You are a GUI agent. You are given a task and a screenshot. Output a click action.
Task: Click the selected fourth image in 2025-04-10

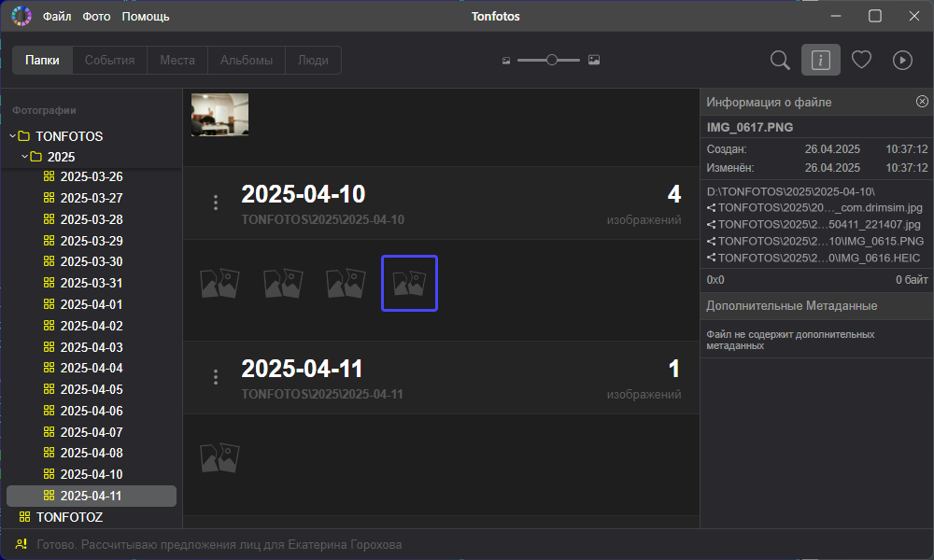click(x=410, y=284)
